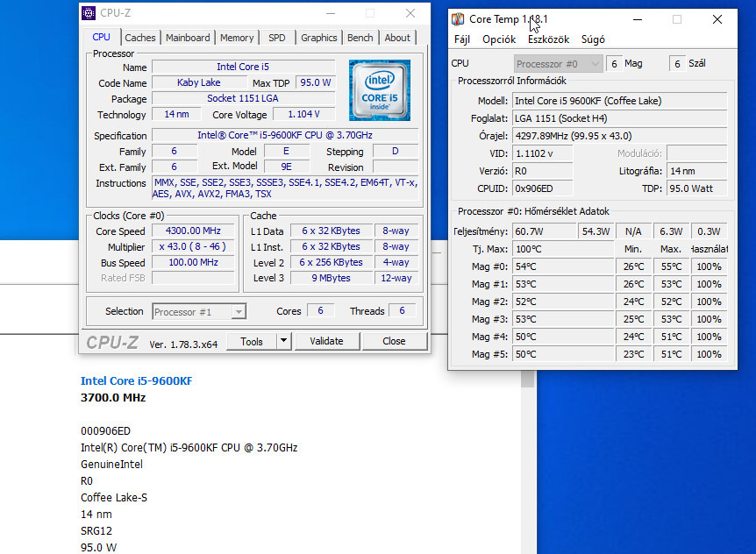756x554 pixels.
Task: Click the SRG12 text in the web page
Action: [x=96, y=531]
